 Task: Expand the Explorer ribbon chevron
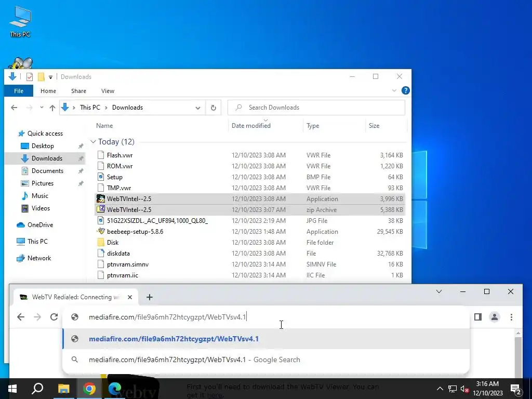click(394, 90)
